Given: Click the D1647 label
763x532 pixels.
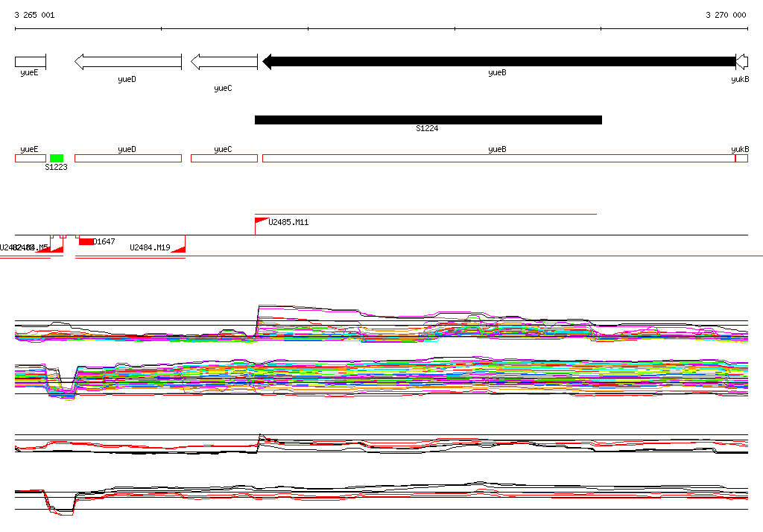Looking at the screenshot, I should 104,241.
